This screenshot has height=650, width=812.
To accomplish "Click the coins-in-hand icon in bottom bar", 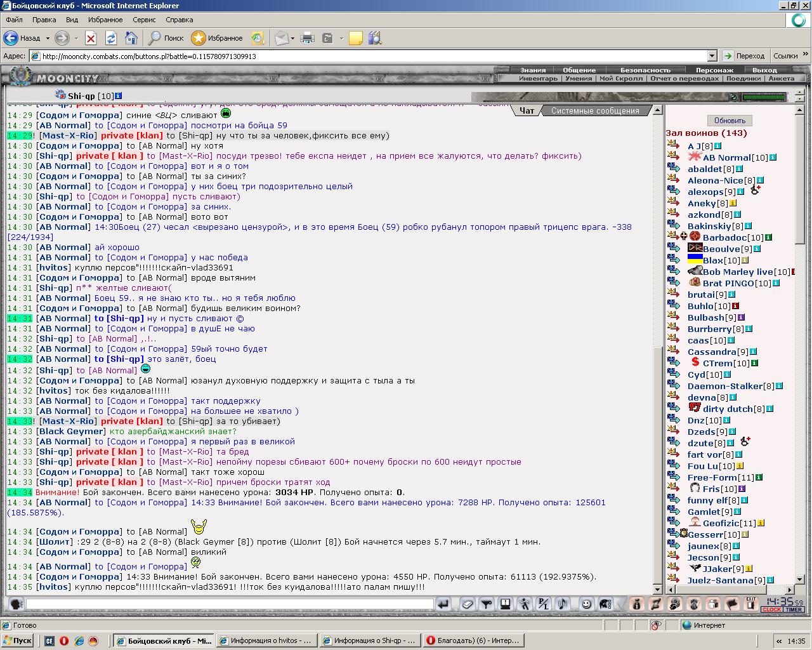I will (x=675, y=604).
